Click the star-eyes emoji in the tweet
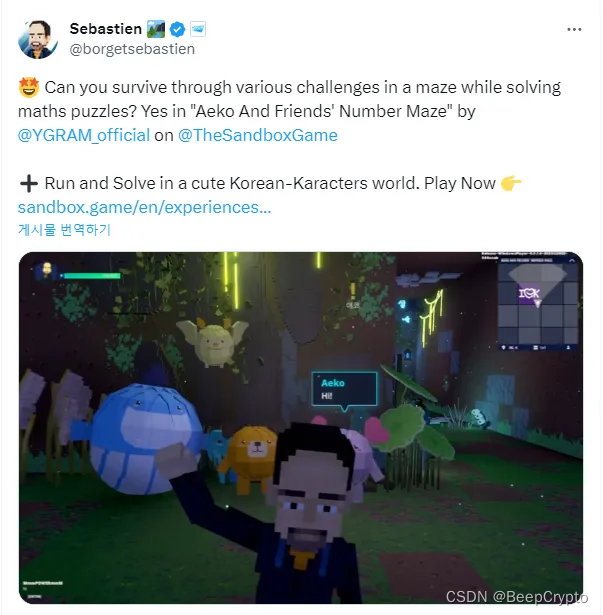 pos(29,87)
